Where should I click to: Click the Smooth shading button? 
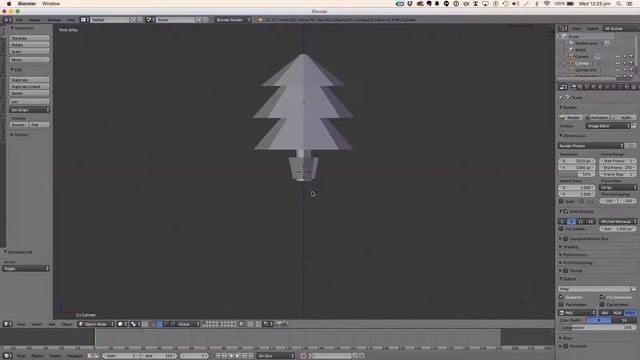click(x=19, y=125)
